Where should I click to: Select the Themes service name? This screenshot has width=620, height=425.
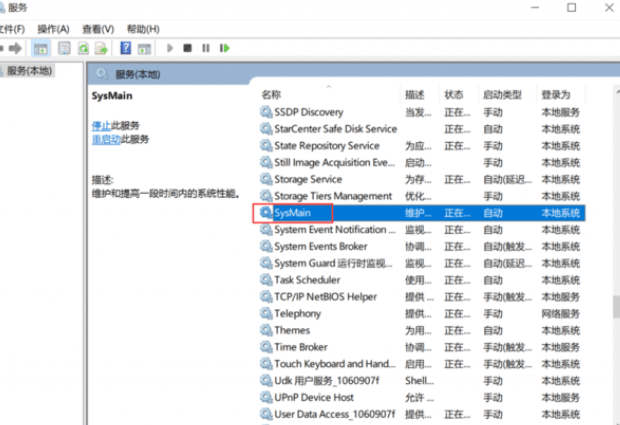tap(292, 331)
